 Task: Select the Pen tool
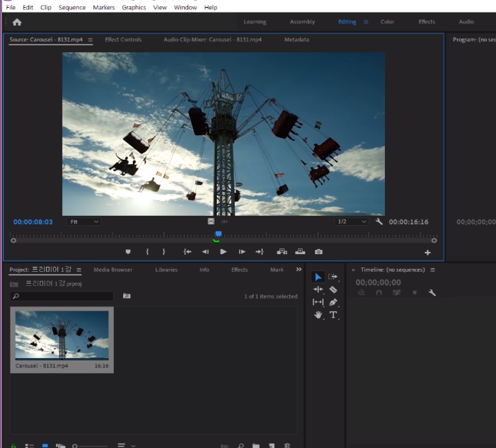[x=333, y=302]
